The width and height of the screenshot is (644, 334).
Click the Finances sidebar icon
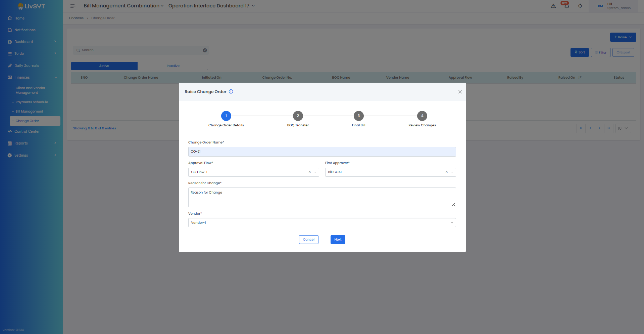point(10,77)
